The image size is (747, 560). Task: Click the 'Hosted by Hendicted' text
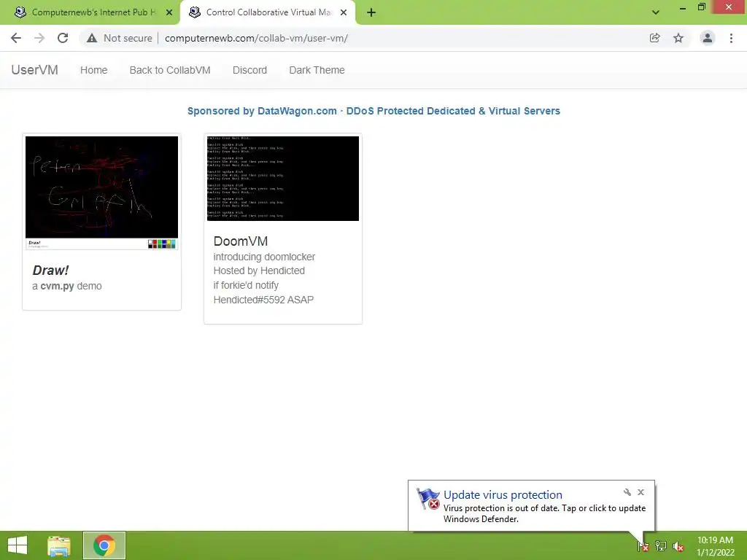click(259, 271)
